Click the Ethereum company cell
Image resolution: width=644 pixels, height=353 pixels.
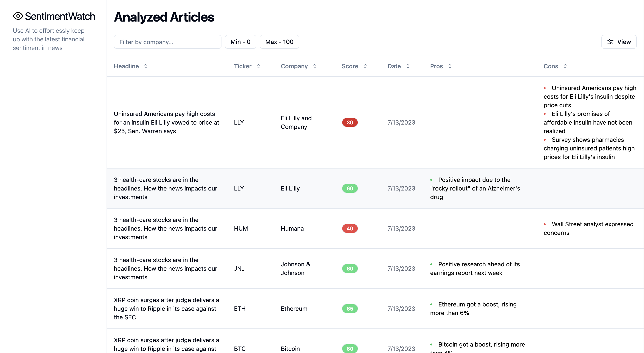tap(294, 308)
